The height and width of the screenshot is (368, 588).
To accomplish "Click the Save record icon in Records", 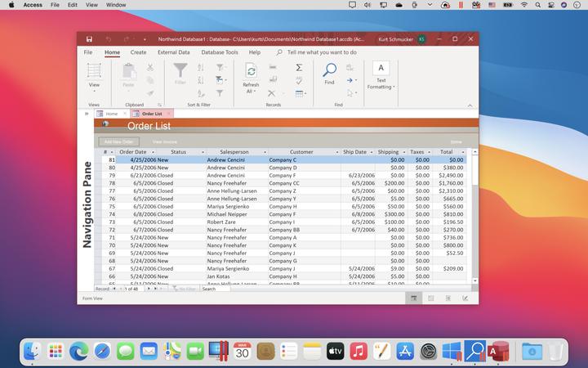I will [x=273, y=79].
